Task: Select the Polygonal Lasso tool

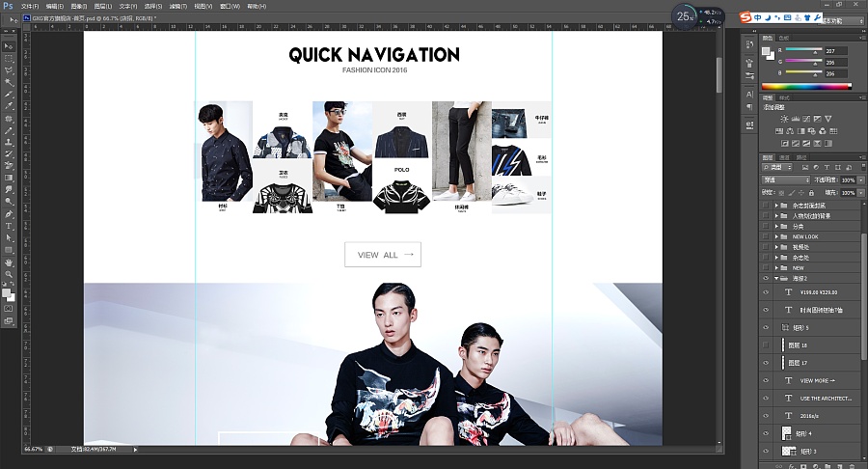Action: tap(9, 70)
